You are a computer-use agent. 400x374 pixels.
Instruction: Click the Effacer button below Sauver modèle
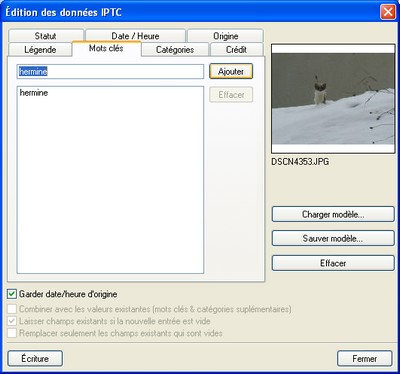pyautogui.click(x=333, y=263)
